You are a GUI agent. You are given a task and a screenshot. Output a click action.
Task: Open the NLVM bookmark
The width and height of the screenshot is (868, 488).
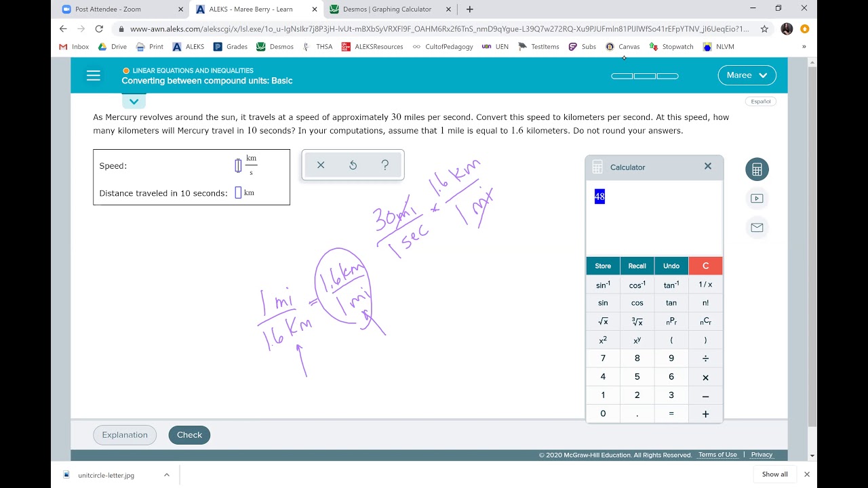pos(717,47)
